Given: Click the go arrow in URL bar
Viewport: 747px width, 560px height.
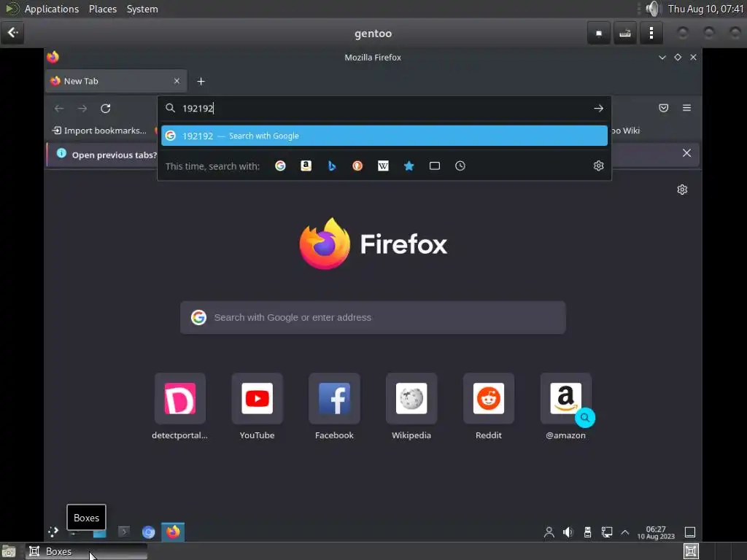Looking at the screenshot, I should 598,109.
